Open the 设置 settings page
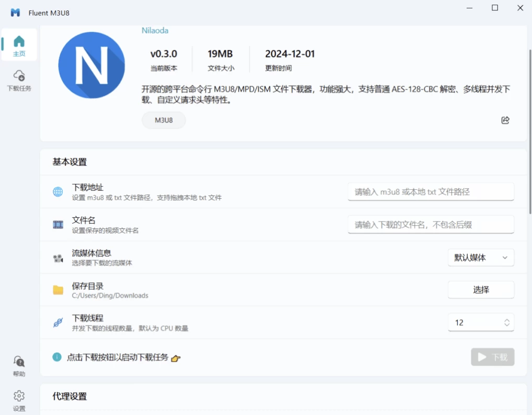532x415 pixels. [19, 400]
